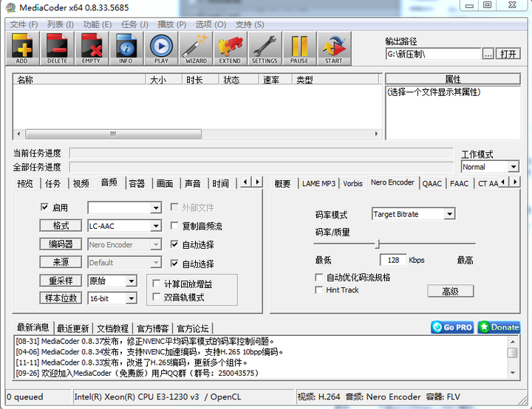Switch to the QAAC tab
This screenshot has width=532, height=409.
pyautogui.click(x=432, y=184)
